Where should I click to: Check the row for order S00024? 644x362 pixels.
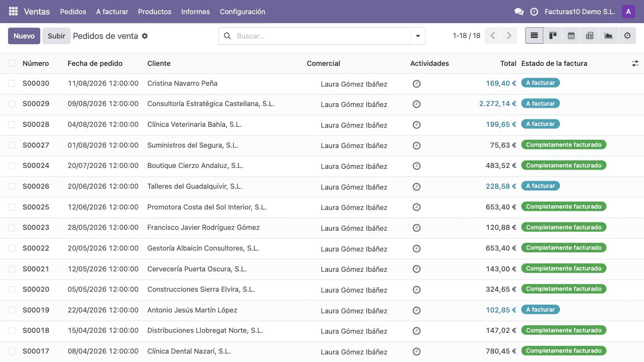(x=11, y=166)
